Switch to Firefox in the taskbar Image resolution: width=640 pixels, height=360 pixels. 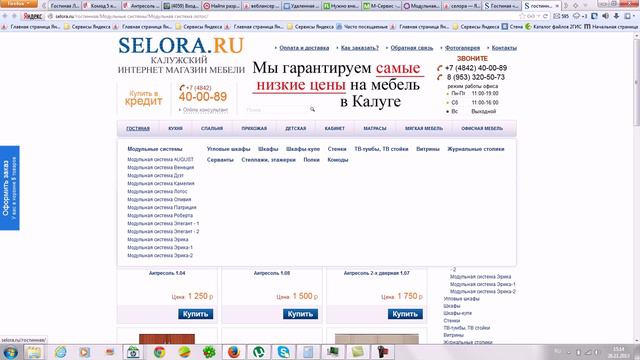point(233,352)
